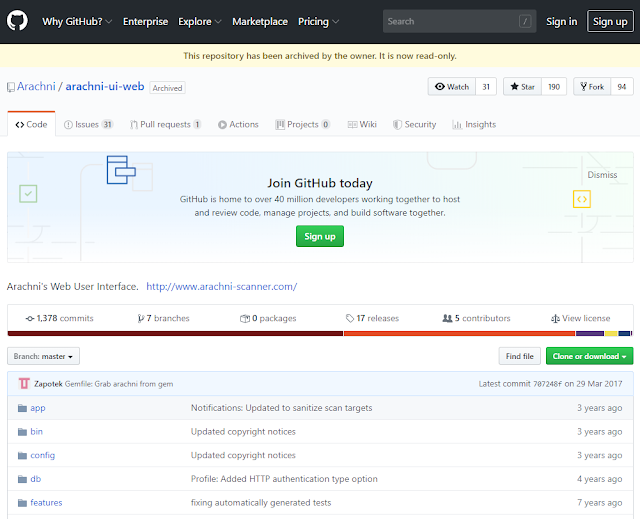The height and width of the screenshot is (519, 640).
Task: Open commit 'Profile: Added HTTP authentication type option'
Action: pos(284,479)
